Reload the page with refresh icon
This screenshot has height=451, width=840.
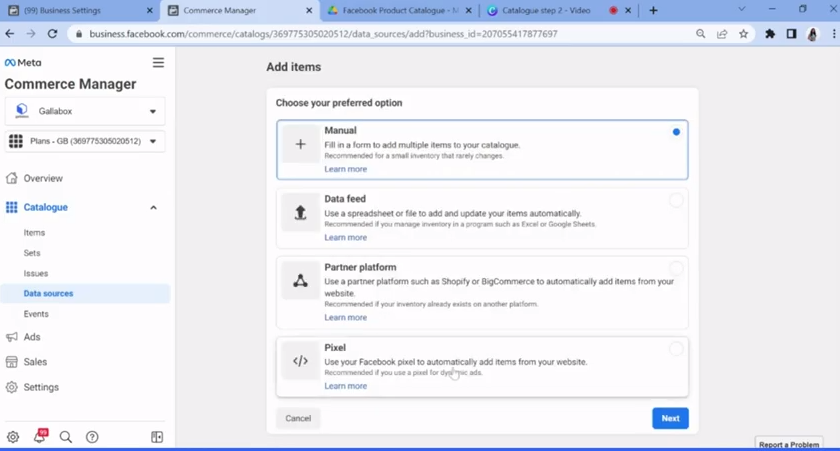coord(52,34)
